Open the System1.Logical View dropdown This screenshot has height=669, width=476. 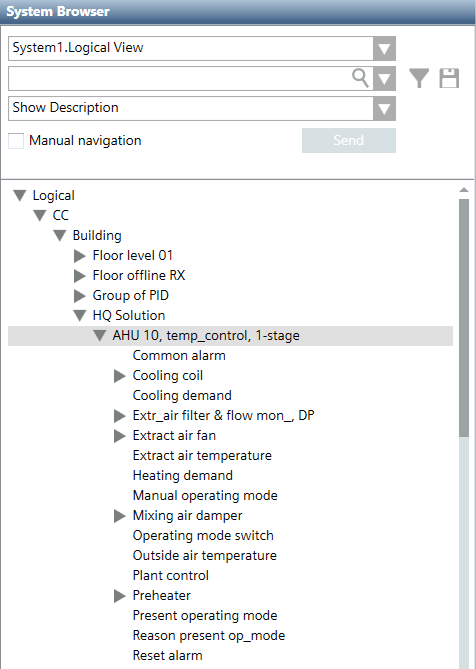(384, 48)
